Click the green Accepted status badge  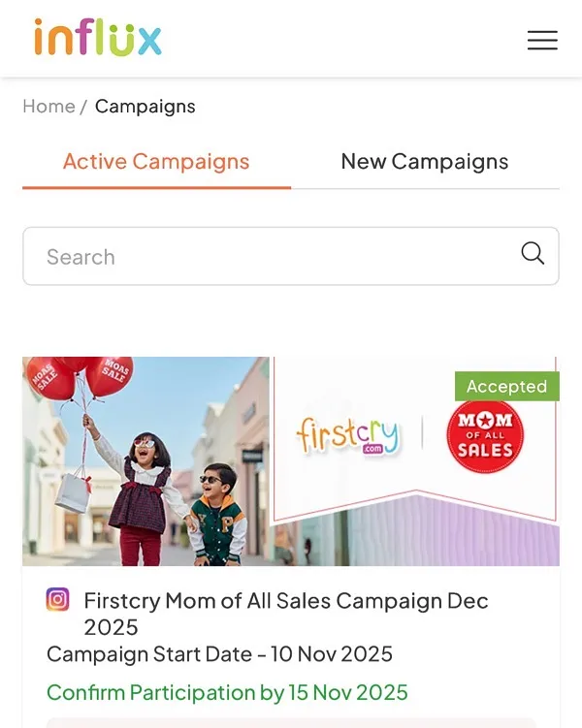click(x=506, y=386)
